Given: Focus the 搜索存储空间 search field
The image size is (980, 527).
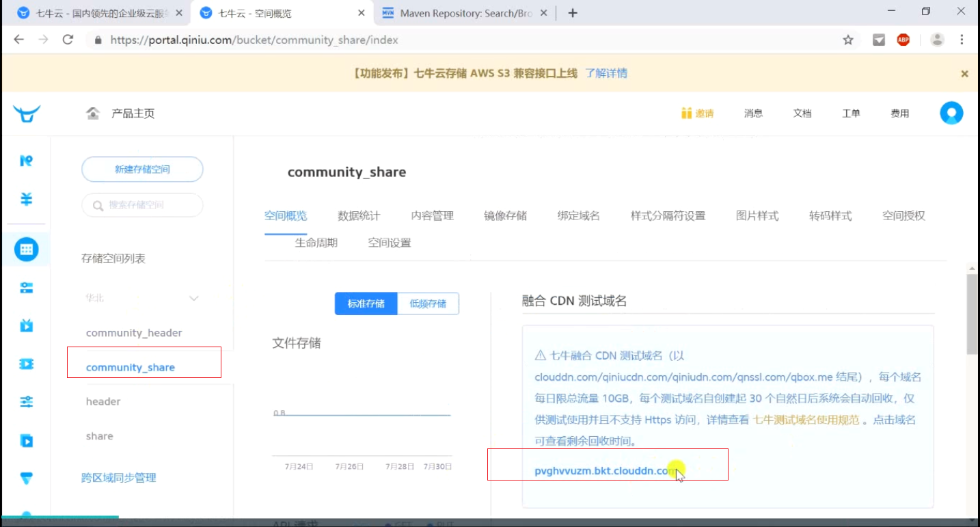Looking at the screenshot, I should point(142,205).
